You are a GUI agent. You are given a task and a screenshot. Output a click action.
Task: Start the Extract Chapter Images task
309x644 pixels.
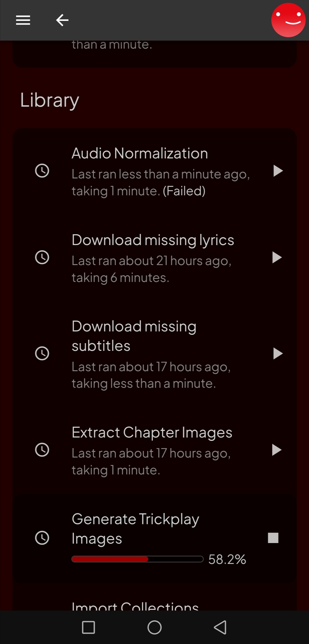point(277,450)
